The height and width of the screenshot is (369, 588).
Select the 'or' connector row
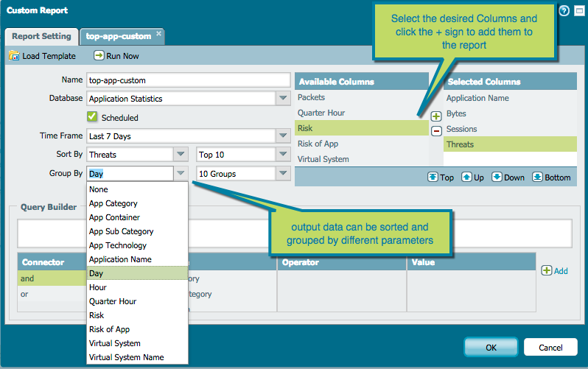click(52, 294)
